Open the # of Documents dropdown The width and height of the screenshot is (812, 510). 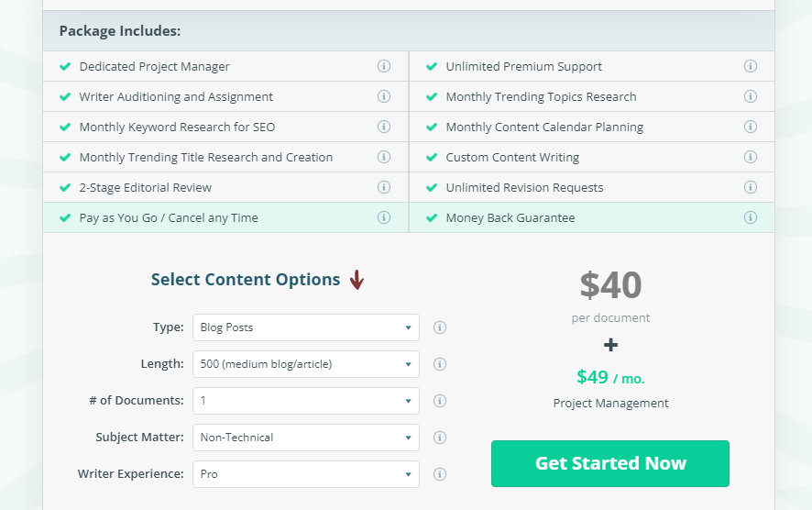coord(306,401)
